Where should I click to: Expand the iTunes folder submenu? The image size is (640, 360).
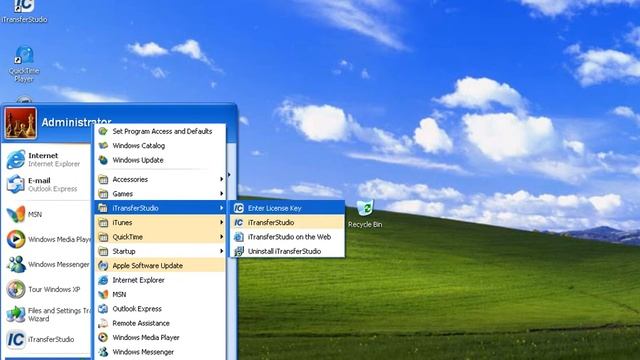(160, 222)
